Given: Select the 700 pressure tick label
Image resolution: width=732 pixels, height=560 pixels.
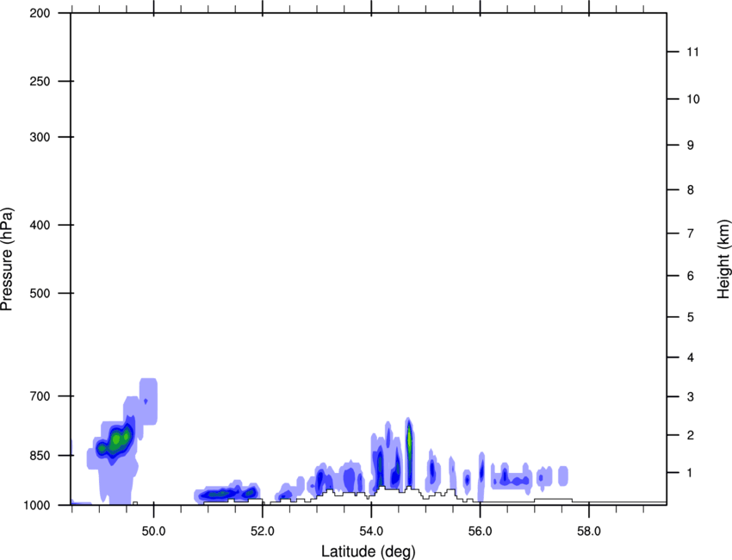Looking at the screenshot, I should [40, 396].
